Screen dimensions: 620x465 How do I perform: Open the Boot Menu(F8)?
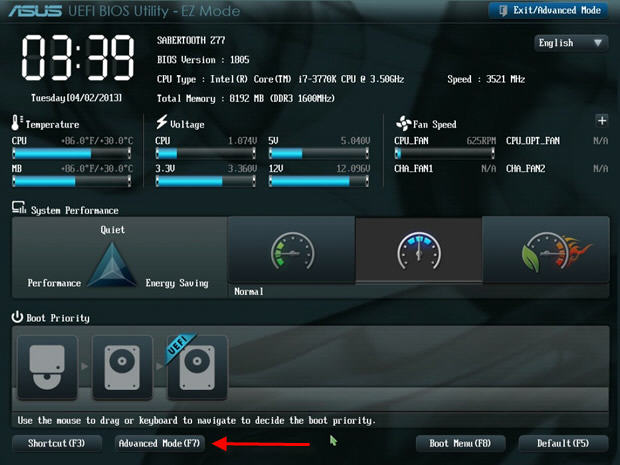coord(460,443)
